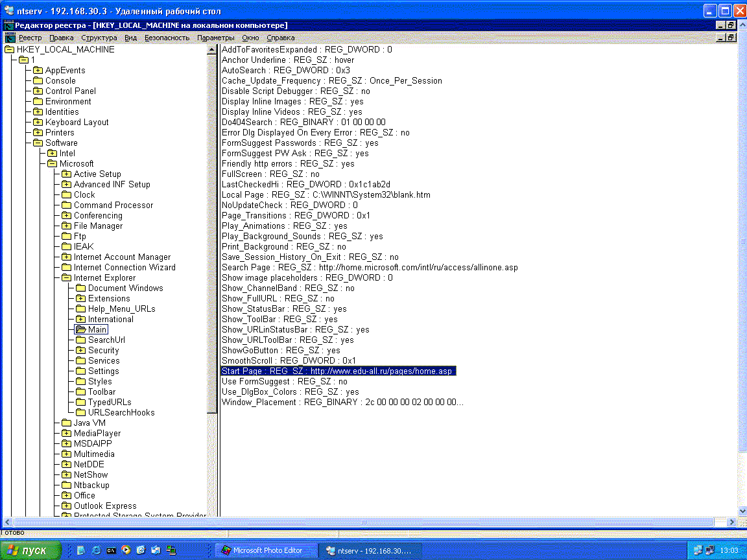This screenshot has width=747, height=560.
Task: Expand the Outlook Express key
Action: point(66,506)
